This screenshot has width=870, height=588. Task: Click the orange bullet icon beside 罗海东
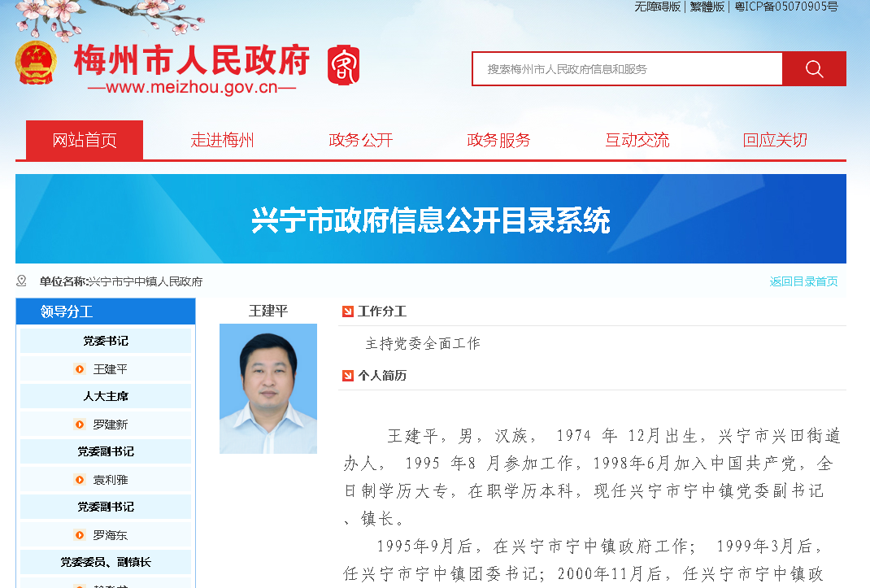[80, 535]
